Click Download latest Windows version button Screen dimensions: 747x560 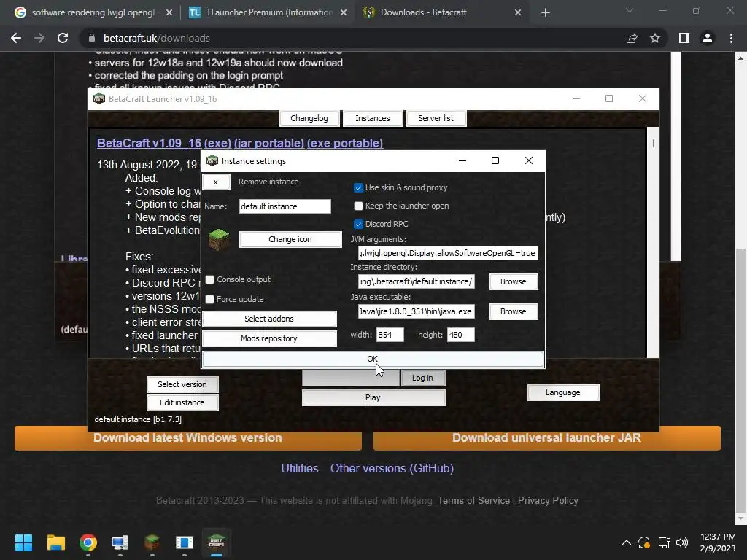coord(188,438)
